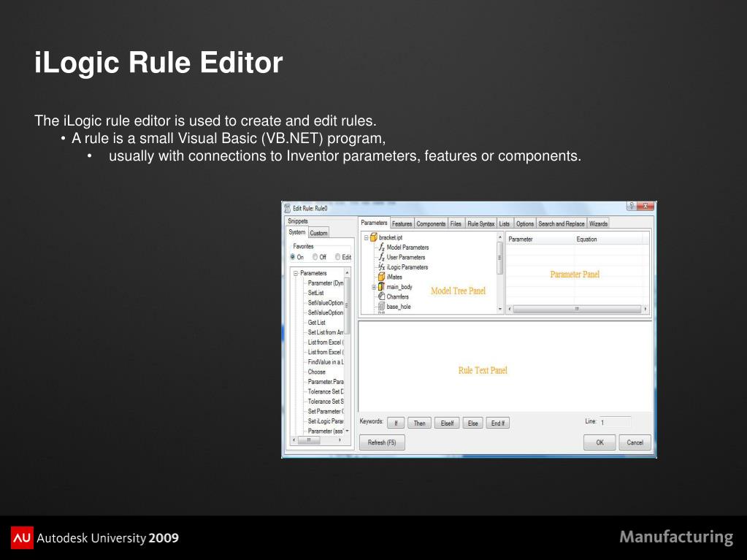Open the Wizards tab
The width and height of the screenshot is (747, 560).
tap(598, 224)
